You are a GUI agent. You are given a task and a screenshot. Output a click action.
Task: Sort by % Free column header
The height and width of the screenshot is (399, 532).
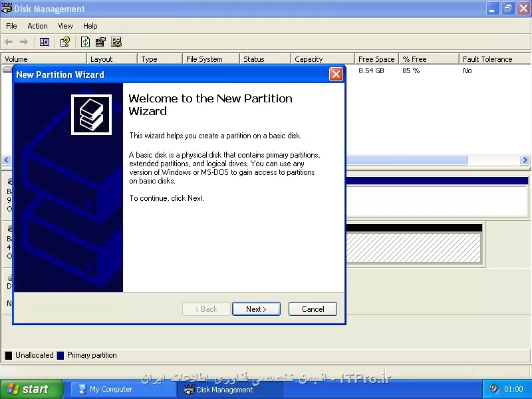[429, 59]
